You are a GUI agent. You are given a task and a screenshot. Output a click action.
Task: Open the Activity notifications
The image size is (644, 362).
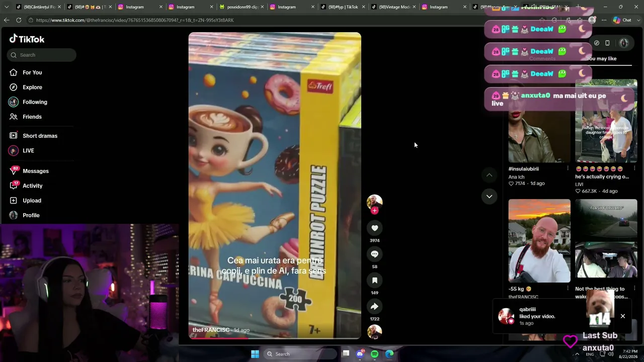pos(32,186)
